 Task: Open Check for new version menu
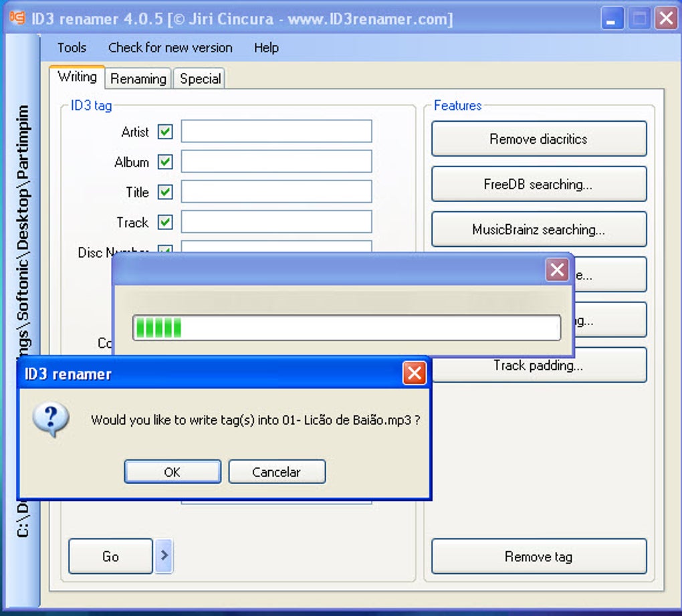point(170,47)
